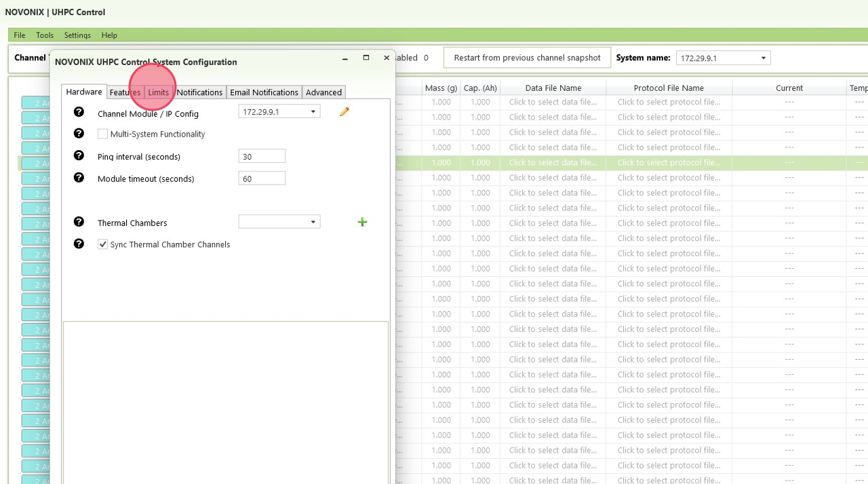Click the Module timeout seconds field
868x484 pixels.
(262, 179)
